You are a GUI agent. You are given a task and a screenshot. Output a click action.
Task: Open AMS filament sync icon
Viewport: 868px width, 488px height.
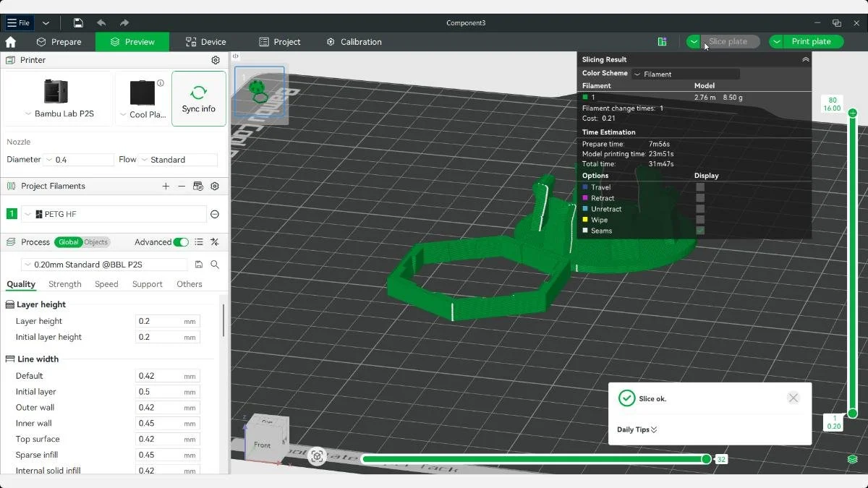pyautogui.click(x=198, y=186)
